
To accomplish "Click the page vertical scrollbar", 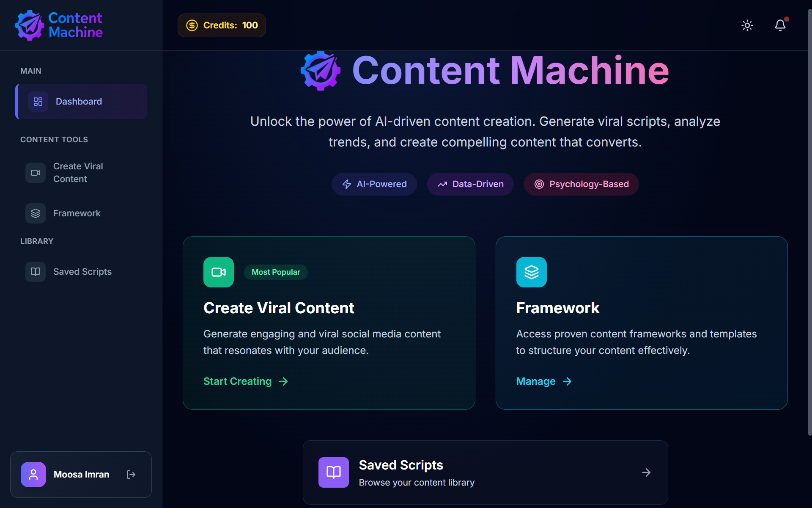I will tap(809, 220).
